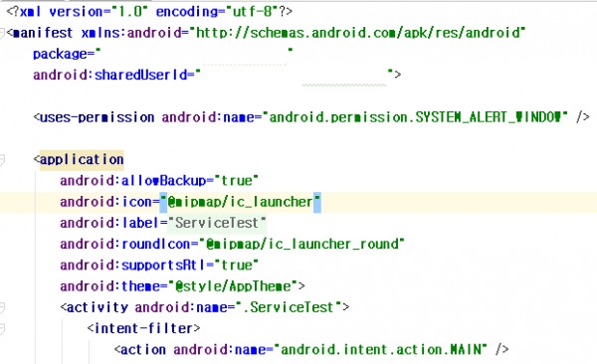Click the supportsRtl "true" value
Image resolution: width=597 pixels, height=364 pixels.
[237, 265]
